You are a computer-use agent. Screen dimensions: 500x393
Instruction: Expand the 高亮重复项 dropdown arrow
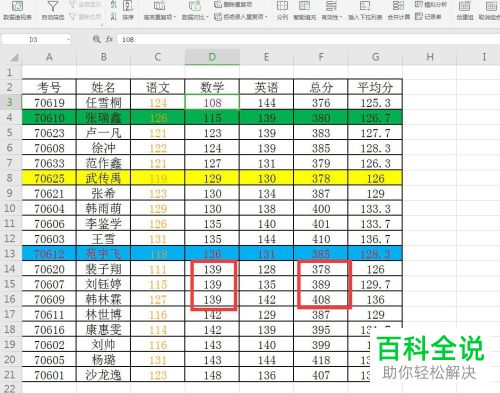click(174, 17)
